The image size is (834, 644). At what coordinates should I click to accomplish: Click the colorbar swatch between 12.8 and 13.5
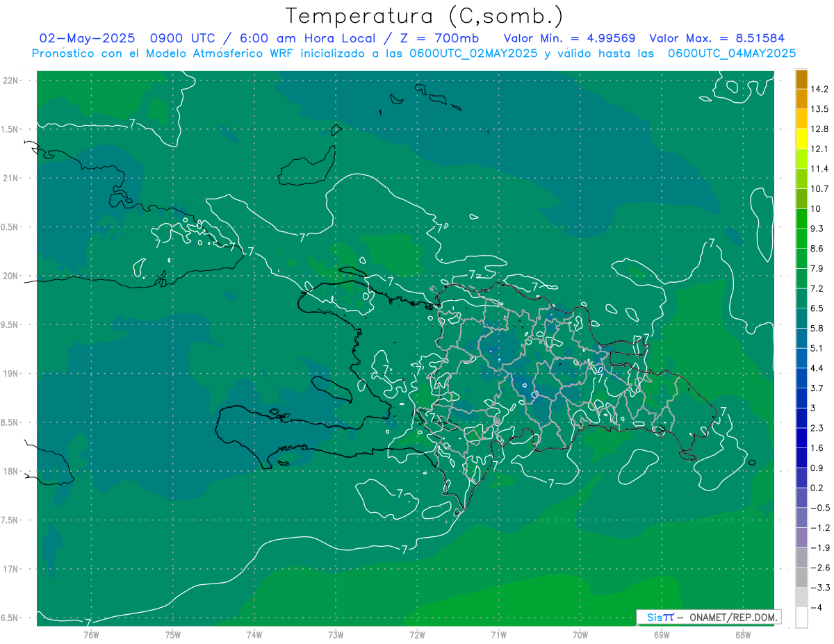click(802, 119)
